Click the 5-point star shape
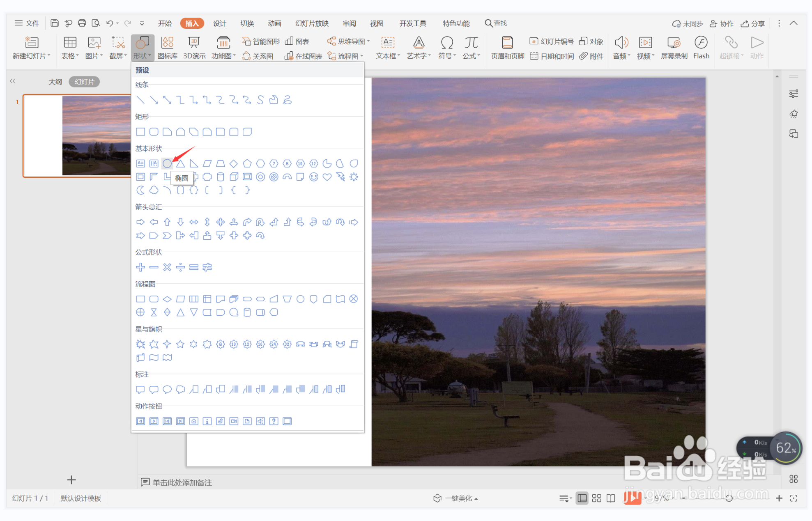The image size is (812, 521). [x=180, y=344]
